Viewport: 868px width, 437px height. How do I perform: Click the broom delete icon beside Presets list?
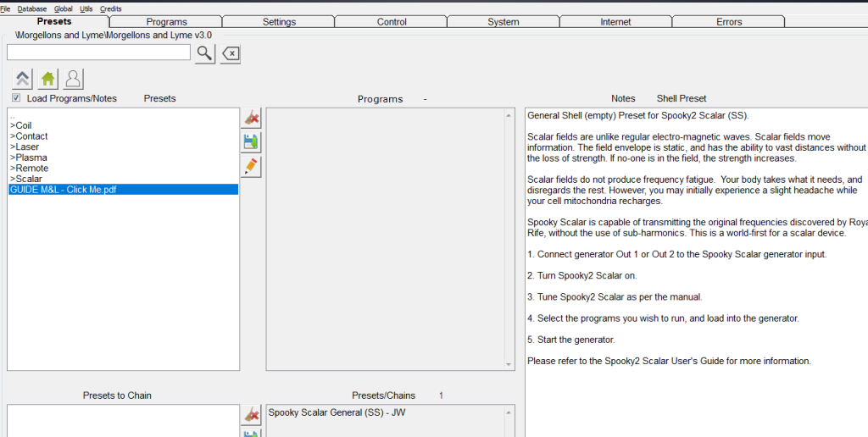tap(251, 119)
